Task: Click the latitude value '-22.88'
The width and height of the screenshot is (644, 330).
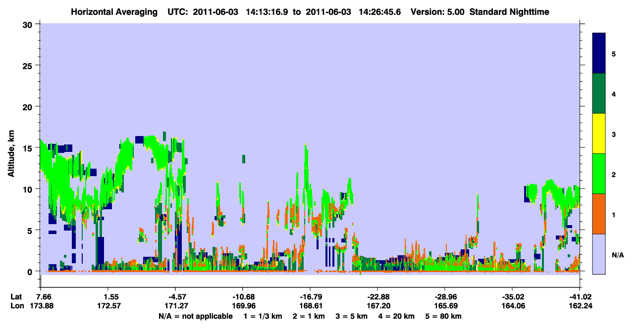Action: pos(377,297)
